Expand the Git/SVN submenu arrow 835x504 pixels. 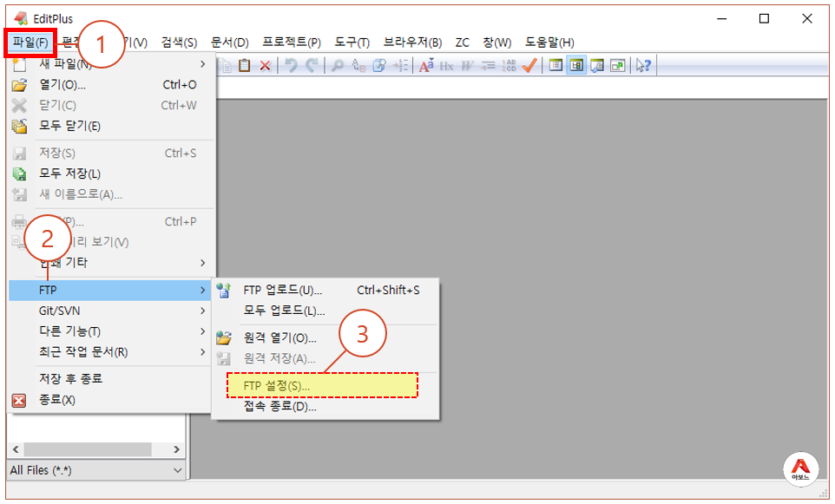[203, 311]
